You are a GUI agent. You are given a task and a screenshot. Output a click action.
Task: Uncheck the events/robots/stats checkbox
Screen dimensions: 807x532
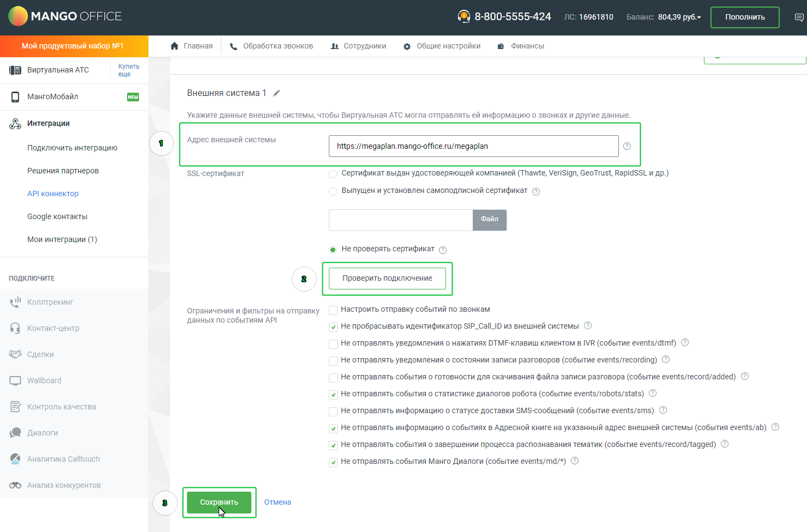coord(333,395)
